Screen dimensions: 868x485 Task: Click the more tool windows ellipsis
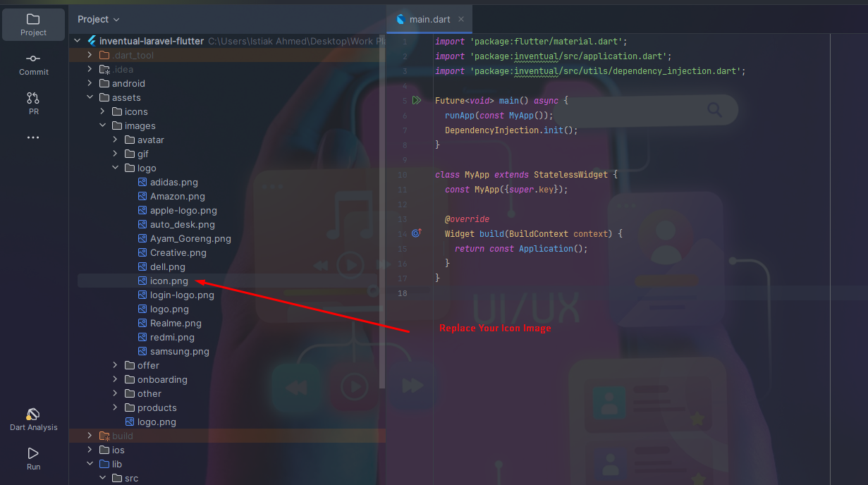(x=33, y=138)
